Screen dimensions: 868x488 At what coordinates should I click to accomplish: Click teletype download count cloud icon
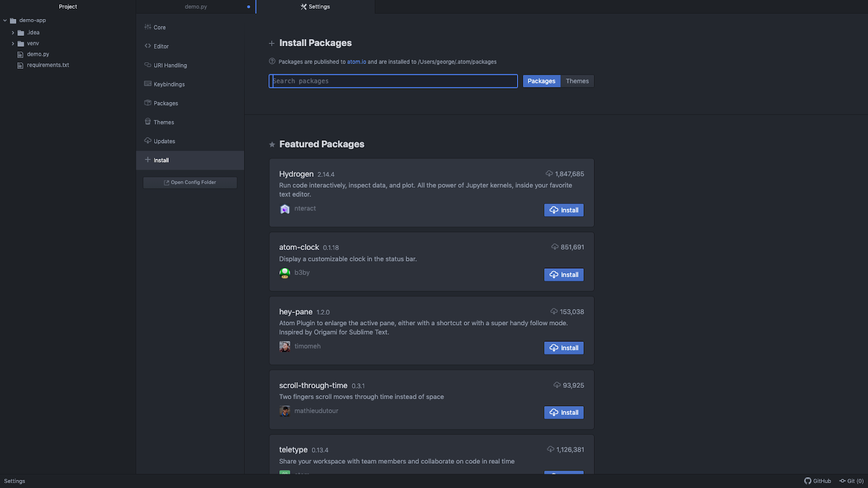click(551, 449)
